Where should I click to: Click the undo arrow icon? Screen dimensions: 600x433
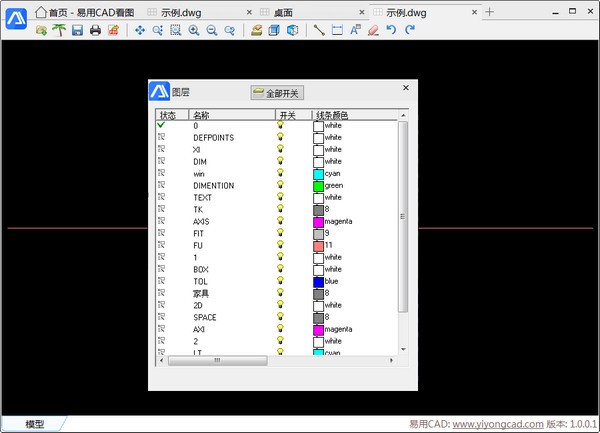pyautogui.click(x=391, y=31)
